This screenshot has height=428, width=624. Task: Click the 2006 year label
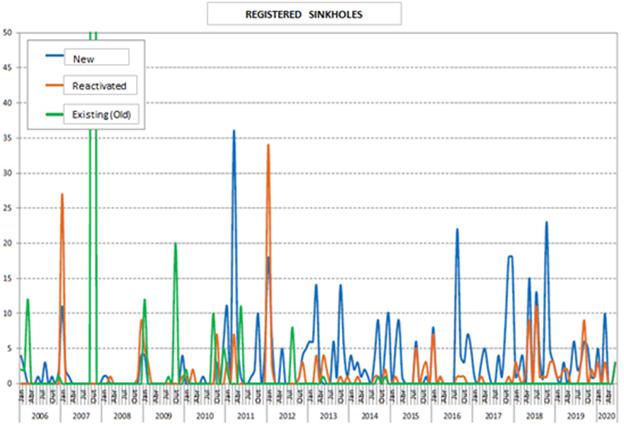coord(40,416)
